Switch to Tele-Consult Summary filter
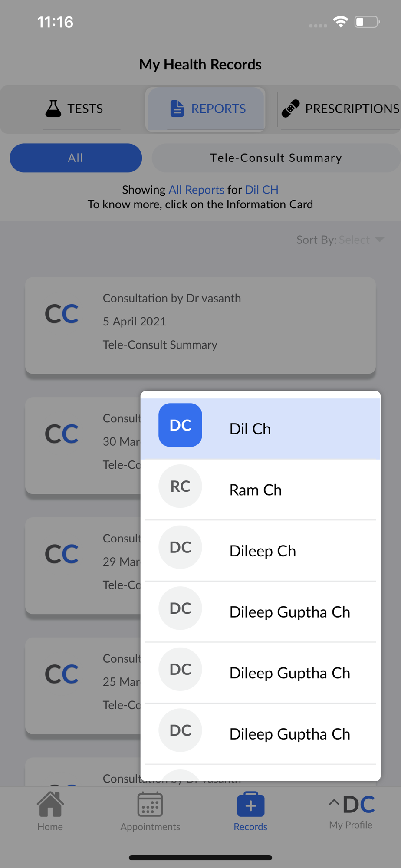The height and width of the screenshot is (868, 401). [276, 158]
